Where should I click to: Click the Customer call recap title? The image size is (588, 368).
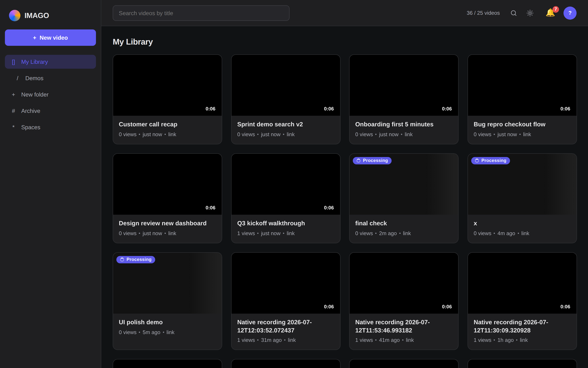click(x=148, y=124)
